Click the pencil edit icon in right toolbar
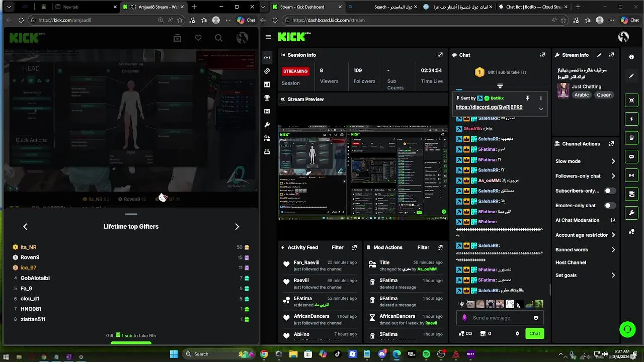This screenshot has width=644, height=362. tap(631, 76)
